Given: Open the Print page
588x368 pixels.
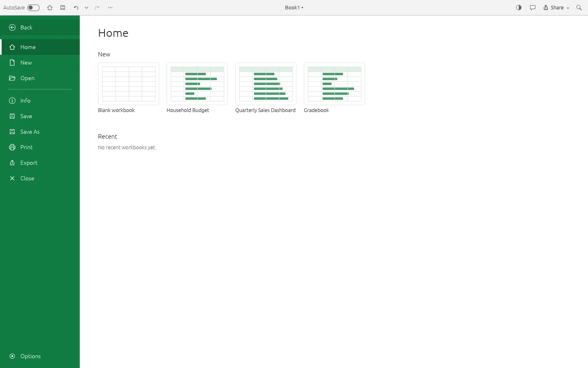Looking at the screenshot, I should click(x=40, y=147).
